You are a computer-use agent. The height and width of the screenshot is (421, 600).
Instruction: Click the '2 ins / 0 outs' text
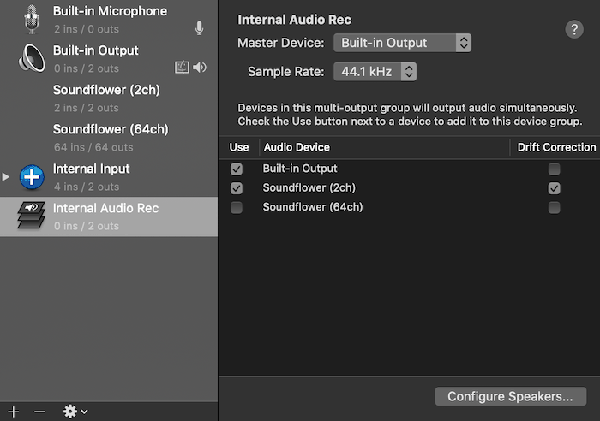coord(86,29)
